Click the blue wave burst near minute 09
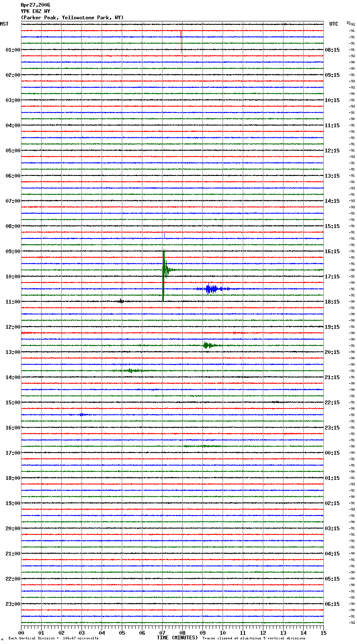 click(x=213, y=289)
